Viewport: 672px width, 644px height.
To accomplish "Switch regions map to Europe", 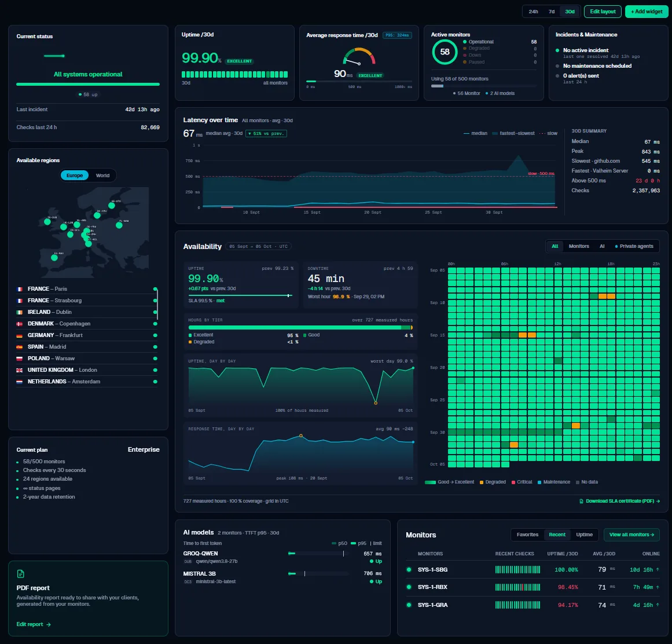I will pos(75,175).
